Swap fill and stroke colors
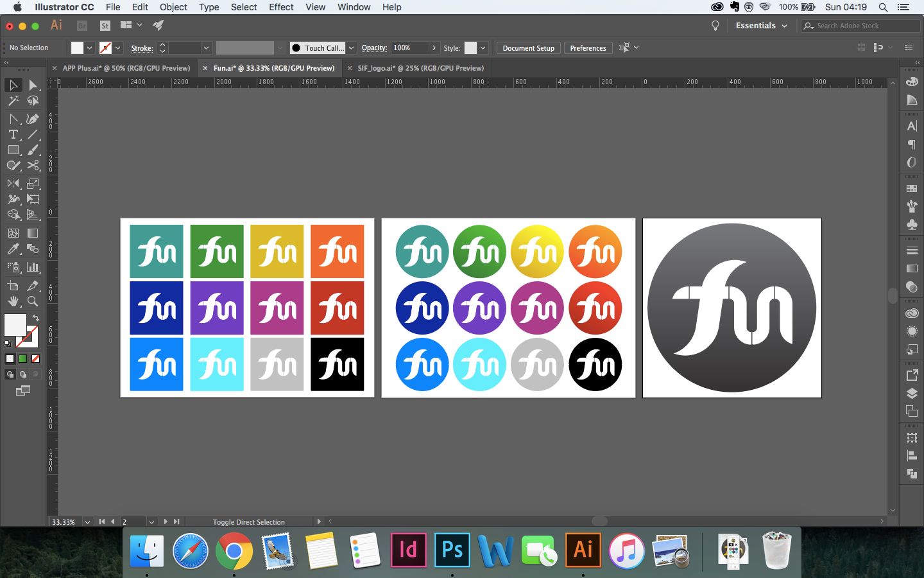 pyautogui.click(x=36, y=318)
